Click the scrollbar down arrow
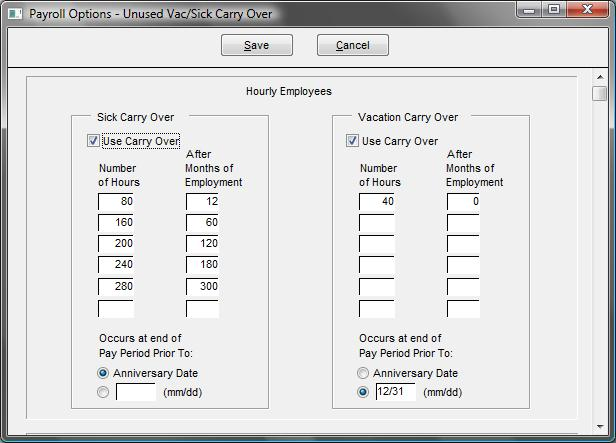616x443 pixels. coord(600,427)
